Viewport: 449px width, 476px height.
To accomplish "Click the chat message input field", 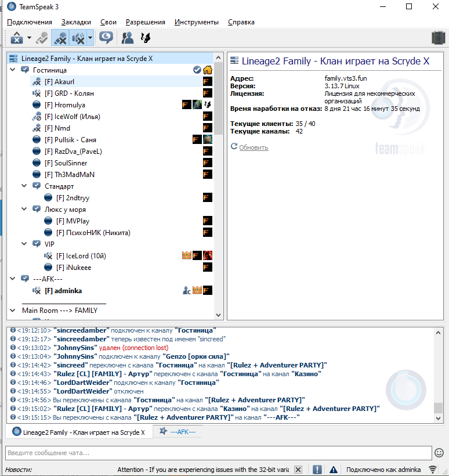I will click(218, 453).
